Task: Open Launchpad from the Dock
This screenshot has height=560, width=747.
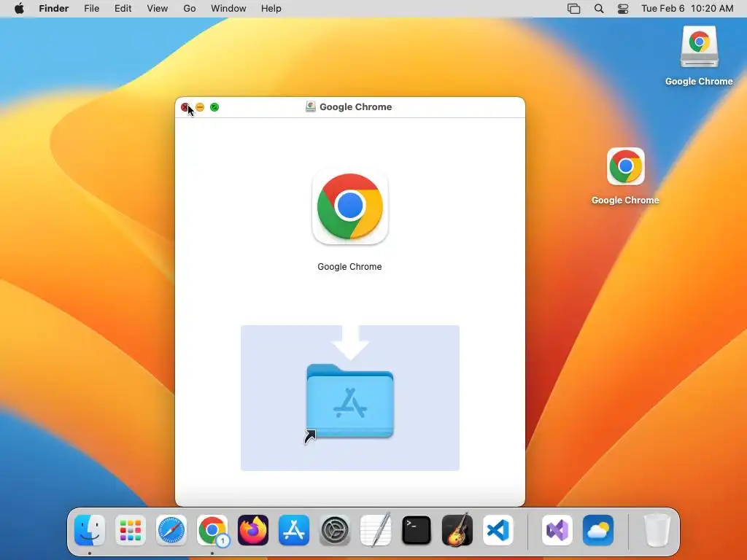Action: 131,530
